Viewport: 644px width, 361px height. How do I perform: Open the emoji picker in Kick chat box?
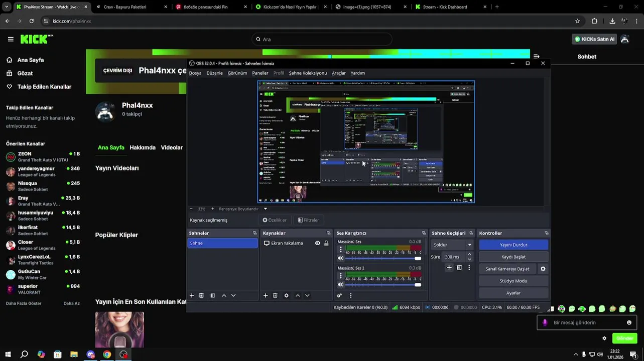pos(629,322)
